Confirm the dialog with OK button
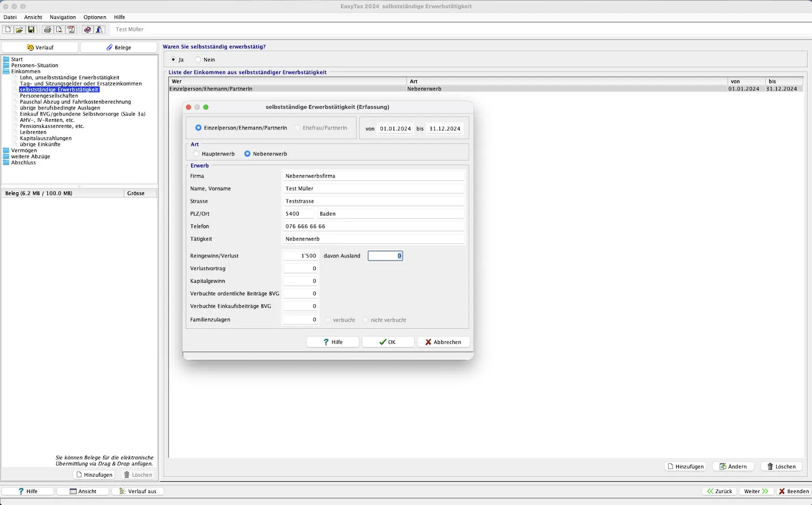812x505 pixels. pyautogui.click(x=388, y=342)
